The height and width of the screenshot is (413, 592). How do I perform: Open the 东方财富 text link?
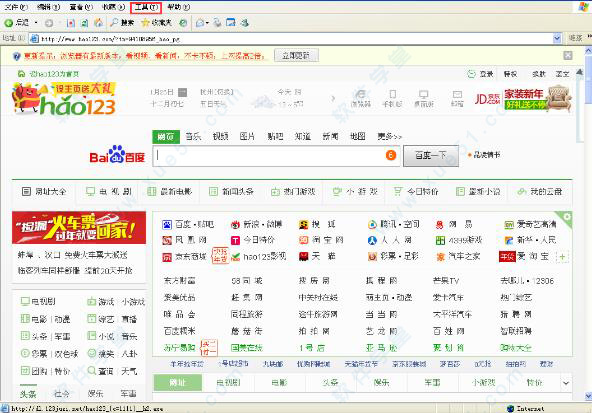coord(179,281)
